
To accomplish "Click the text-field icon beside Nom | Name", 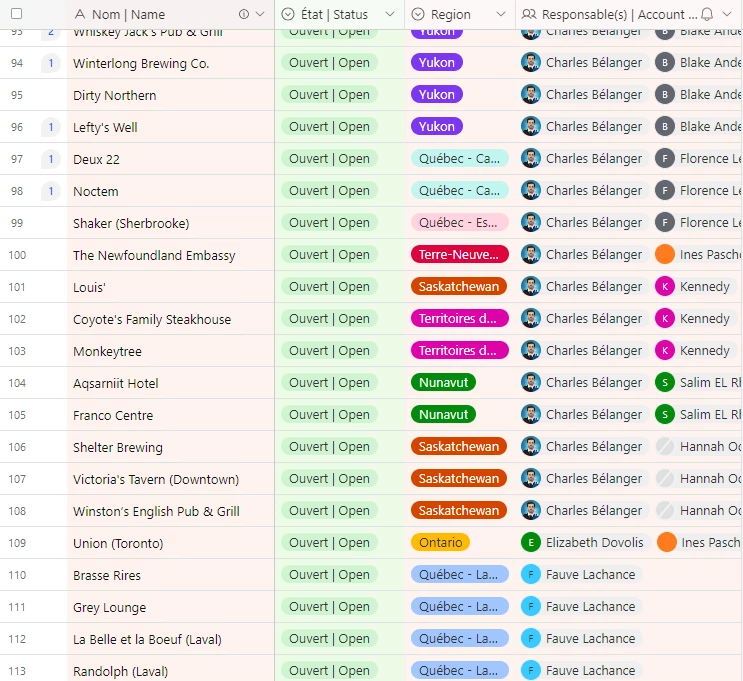I will 80,15.
